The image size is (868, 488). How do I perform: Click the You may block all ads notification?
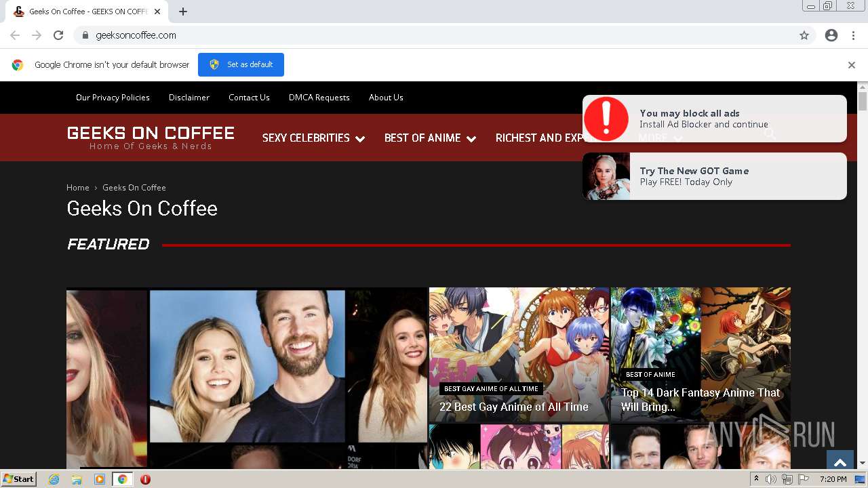point(715,119)
